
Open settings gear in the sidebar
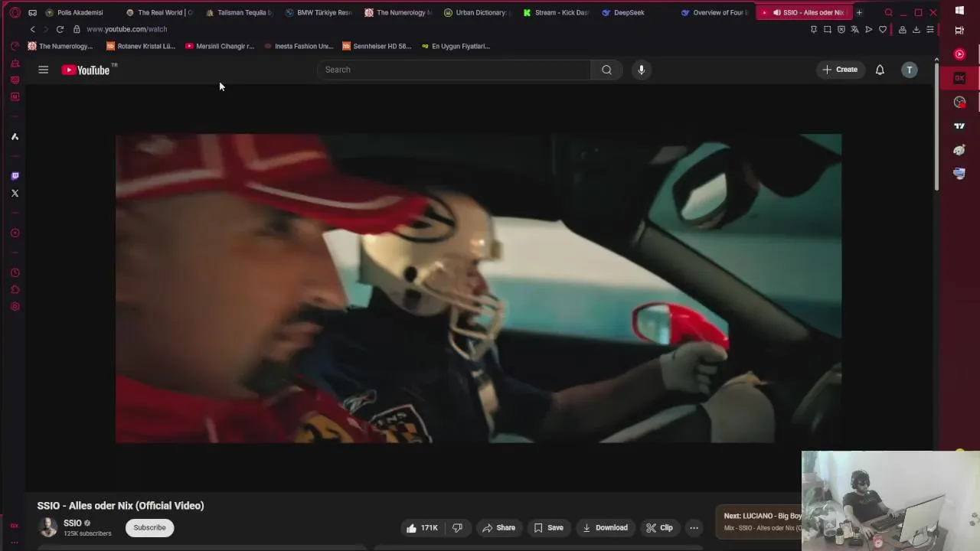(15, 307)
